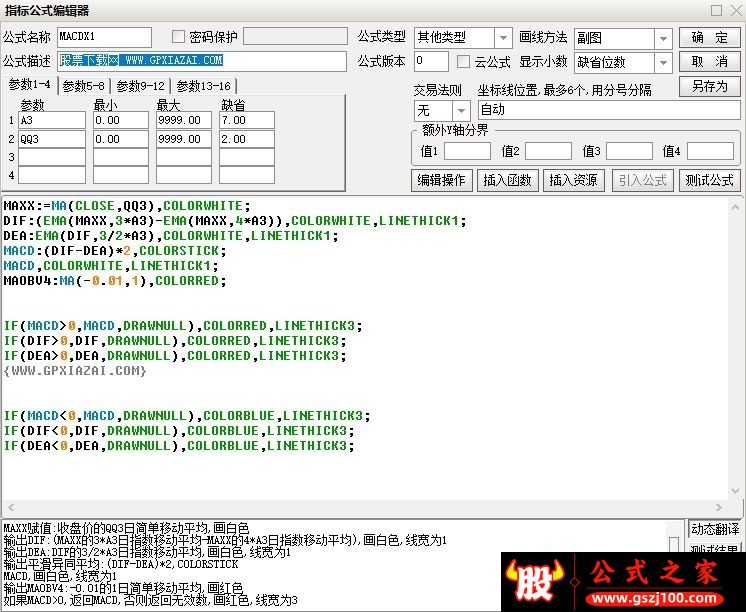Click the code editor's vertical scrollbar up arrow
Image resolution: width=746 pixels, height=612 pixels.
click(735, 207)
